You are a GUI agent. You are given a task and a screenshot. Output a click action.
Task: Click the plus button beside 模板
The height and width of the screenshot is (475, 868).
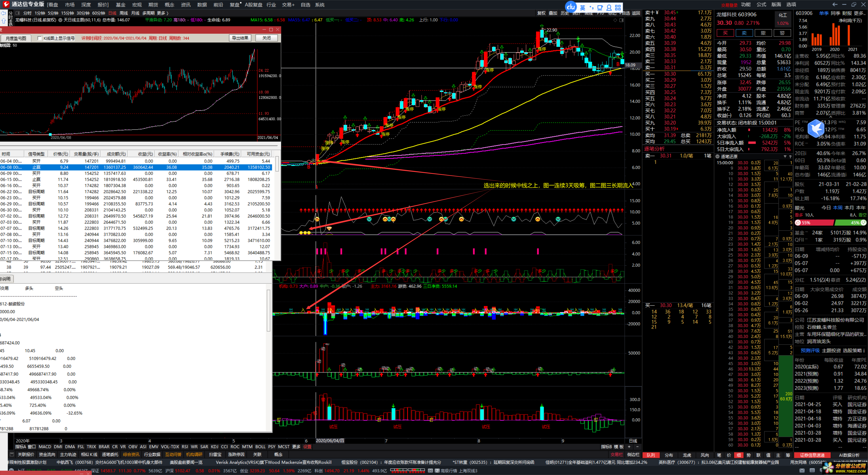tap(629, 447)
